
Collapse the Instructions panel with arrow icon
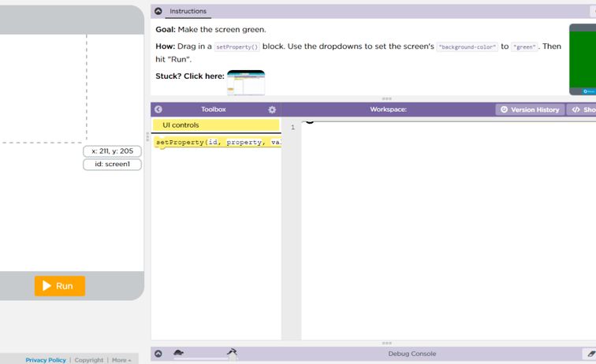(158, 11)
